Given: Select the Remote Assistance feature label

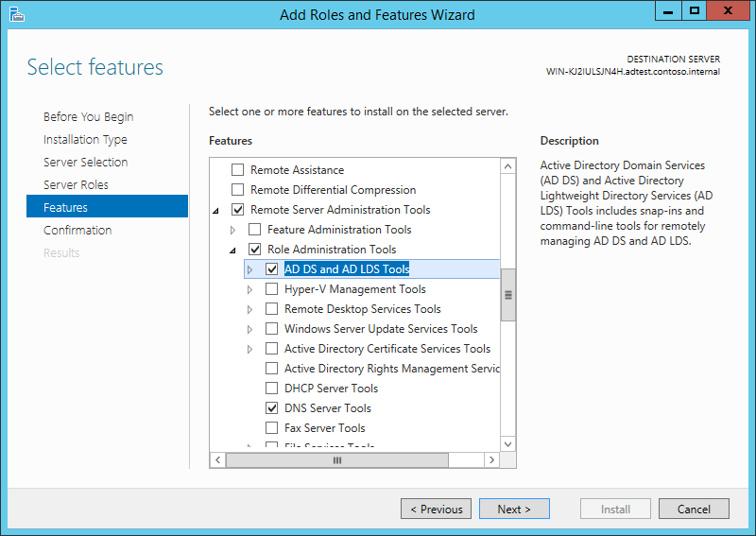Looking at the screenshot, I should 297,170.
